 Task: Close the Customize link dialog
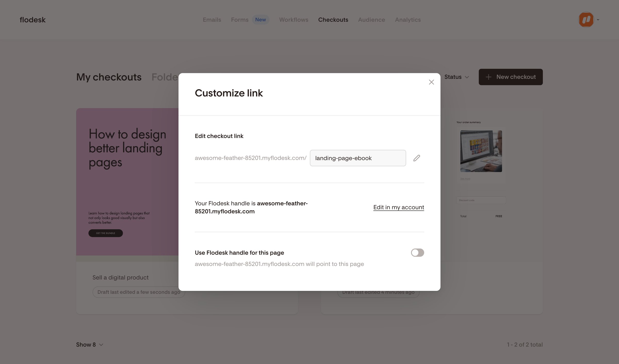coord(431,82)
